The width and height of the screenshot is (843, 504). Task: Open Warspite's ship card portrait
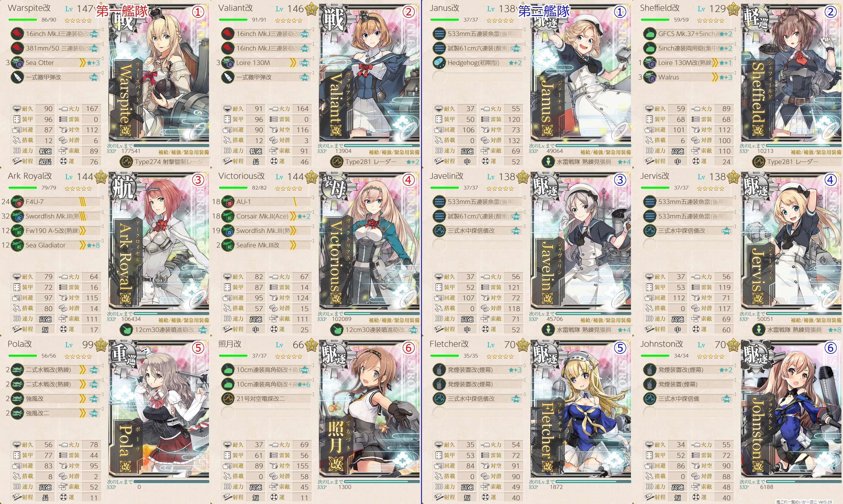tap(159, 73)
